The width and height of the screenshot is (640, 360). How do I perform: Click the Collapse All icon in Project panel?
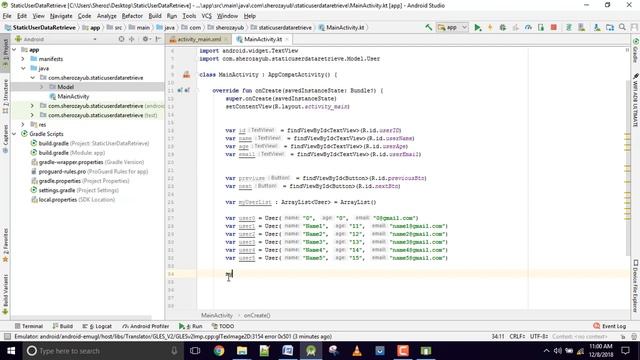131,39
